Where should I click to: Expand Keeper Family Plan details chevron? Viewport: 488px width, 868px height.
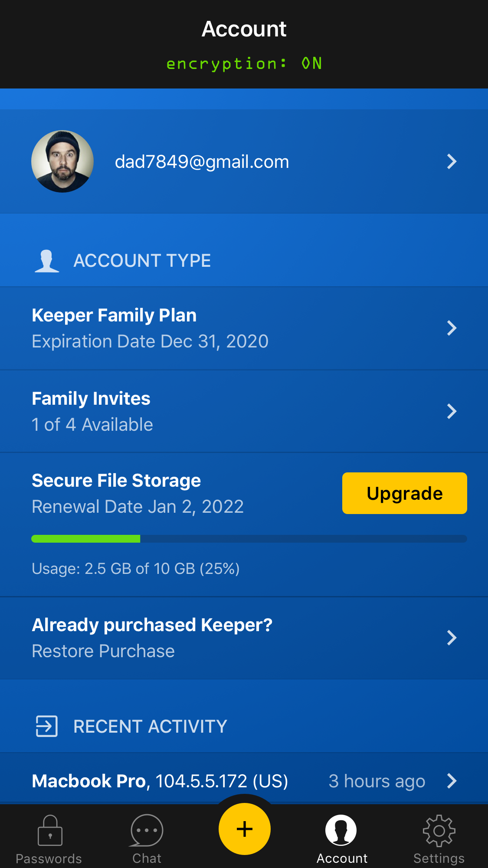(x=452, y=328)
